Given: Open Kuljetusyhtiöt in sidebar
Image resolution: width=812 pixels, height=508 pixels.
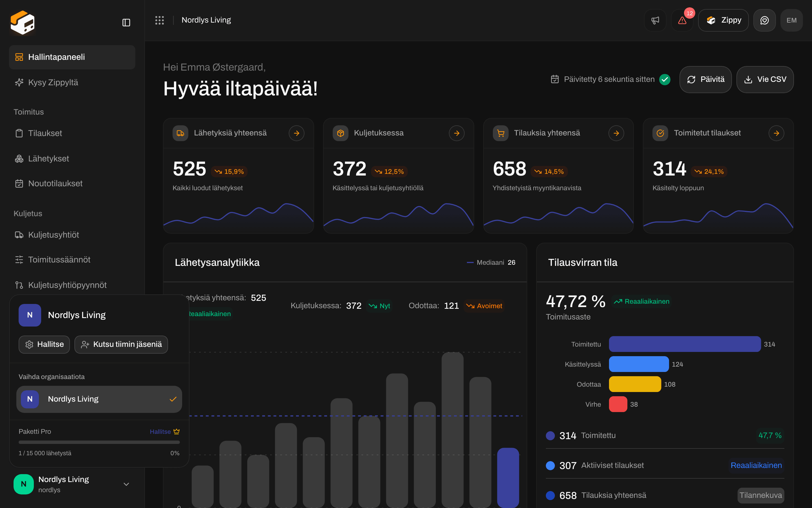Looking at the screenshot, I should click(x=72, y=235).
